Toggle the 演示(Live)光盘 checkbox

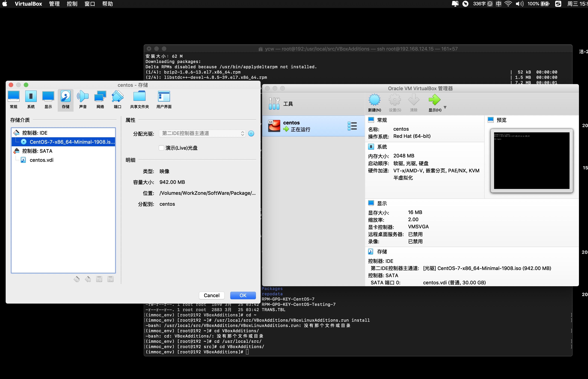[x=161, y=148]
